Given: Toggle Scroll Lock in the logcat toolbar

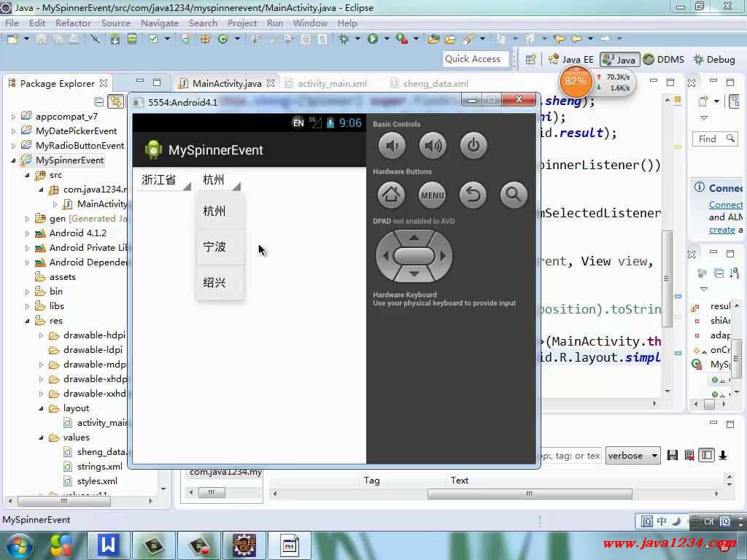Looking at the screenshot, I should coord(723,455).
